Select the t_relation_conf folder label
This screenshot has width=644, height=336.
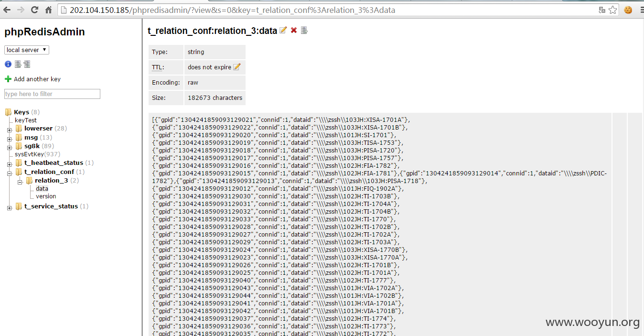coord(49,172)
